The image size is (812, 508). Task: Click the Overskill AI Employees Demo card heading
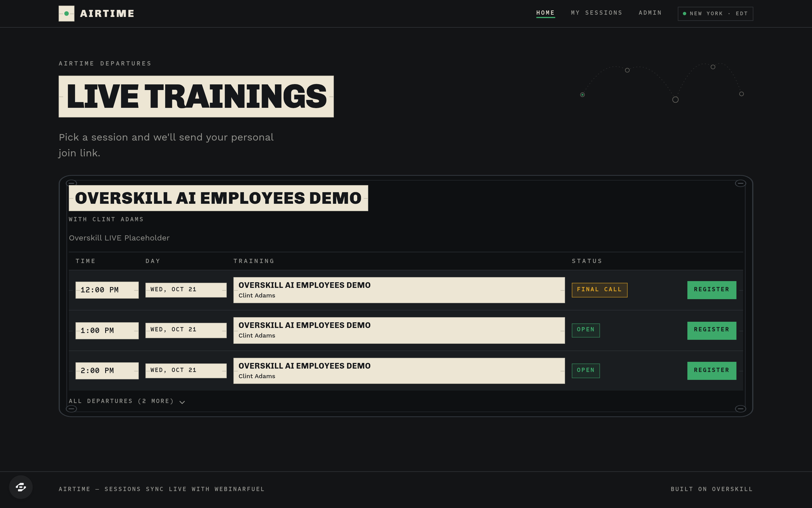coord(218,198)
